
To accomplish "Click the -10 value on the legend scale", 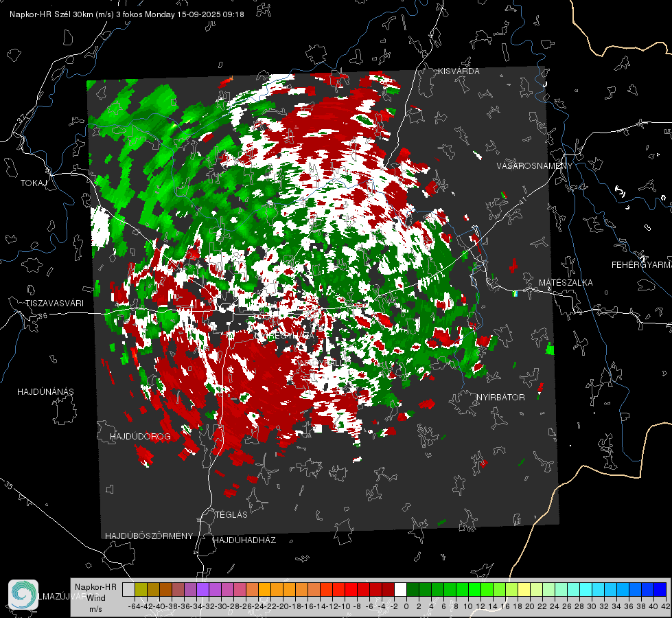I will 344,606.
